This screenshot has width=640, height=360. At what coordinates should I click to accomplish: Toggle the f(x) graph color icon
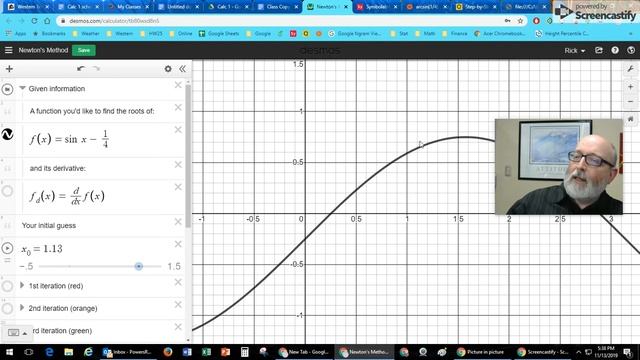(x=7, y=134)
